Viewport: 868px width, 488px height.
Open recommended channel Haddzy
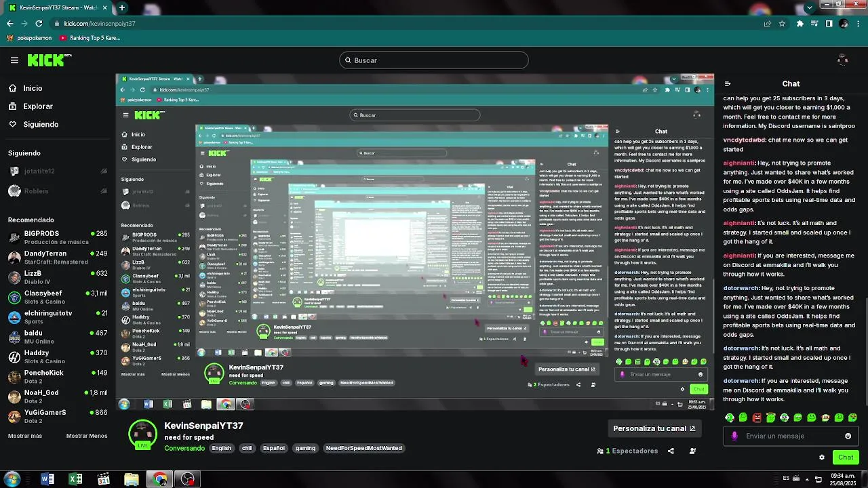(x=58, y=357)
